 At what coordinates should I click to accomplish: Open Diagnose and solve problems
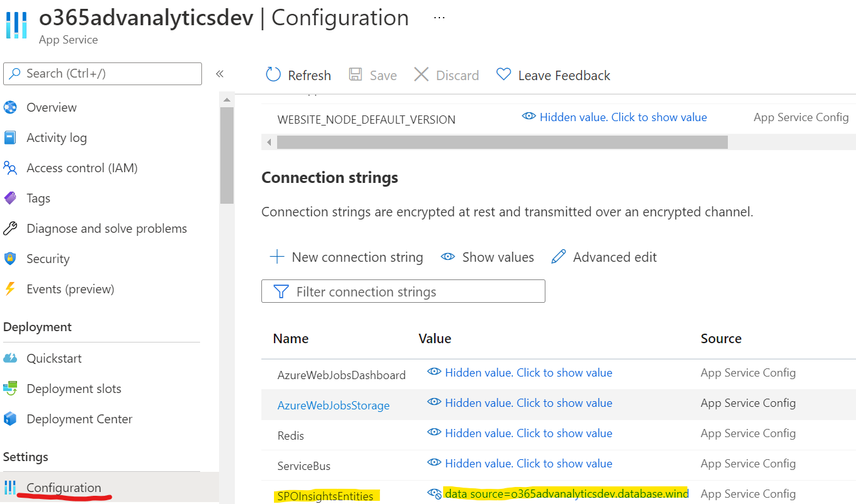(x=107, y=228)
